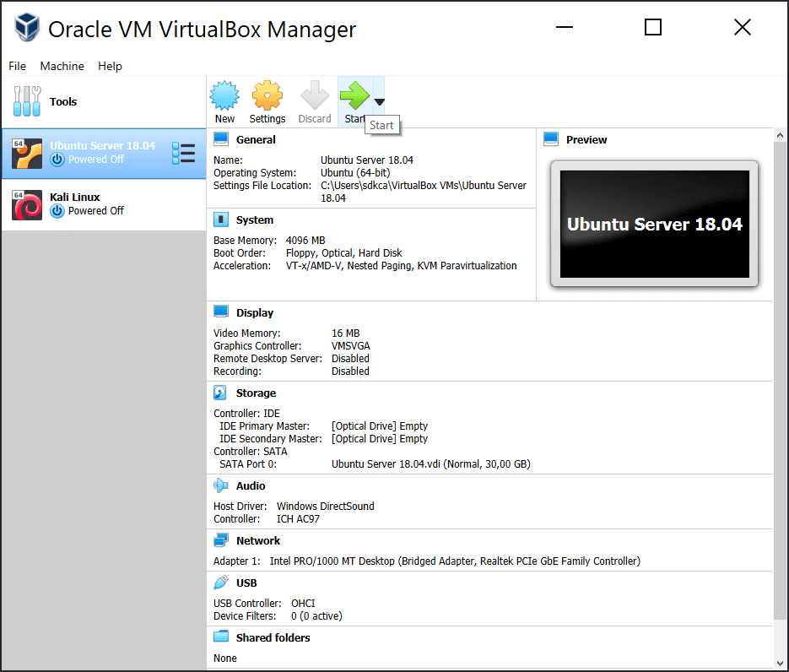Screen dimensions: 789x672
Task: Click the Shared folders section header
Action: (x=272, y=637)
